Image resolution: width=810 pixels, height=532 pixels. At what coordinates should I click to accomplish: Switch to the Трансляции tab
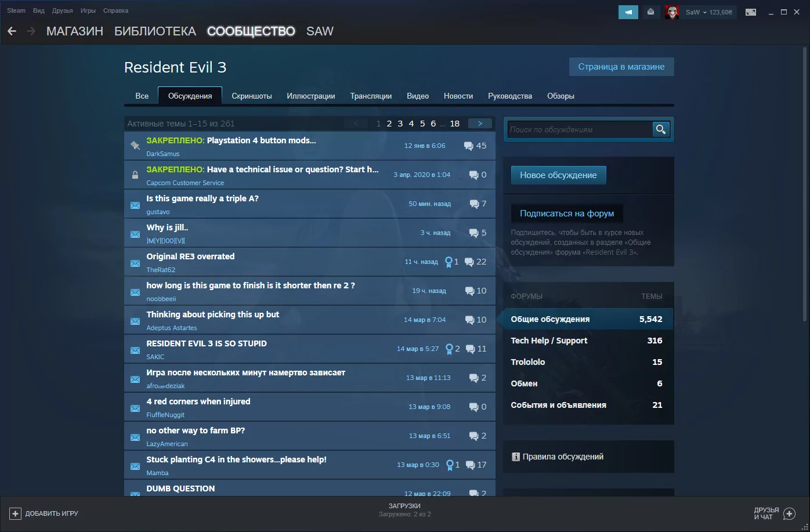371,96
